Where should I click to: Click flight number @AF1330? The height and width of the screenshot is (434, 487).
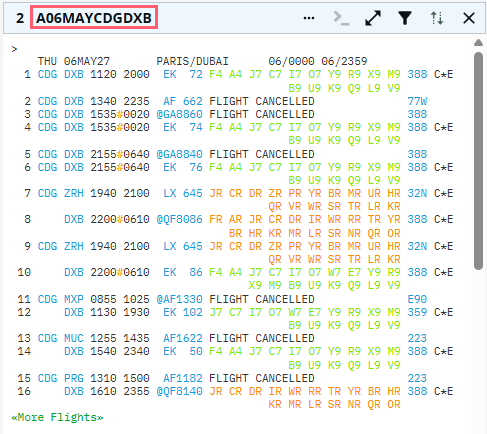(179, 299)
